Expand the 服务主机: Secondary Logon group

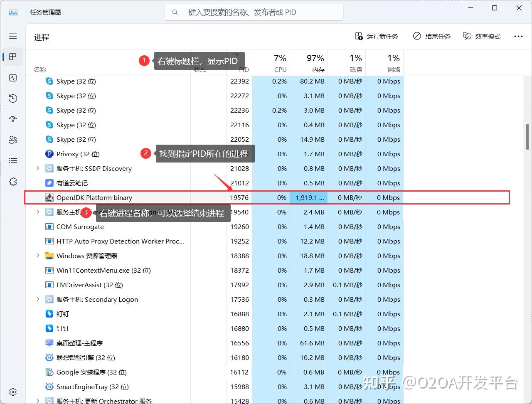[x=38, y=299]
